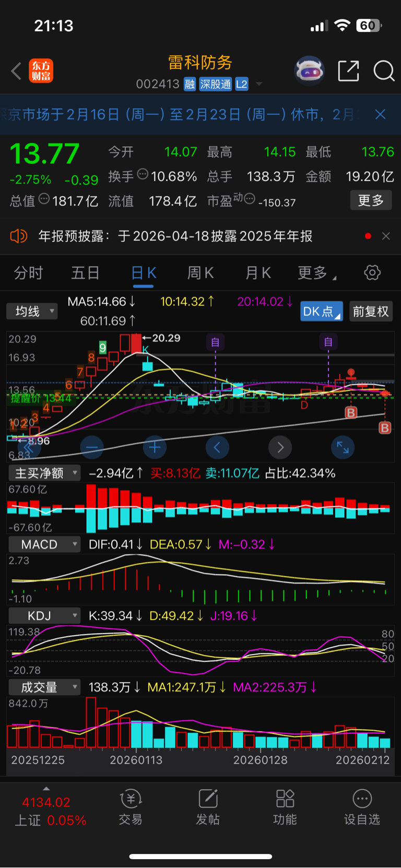Move chart right with chevron button
Viewport: 401px width, 868px height.
[280, 447]
